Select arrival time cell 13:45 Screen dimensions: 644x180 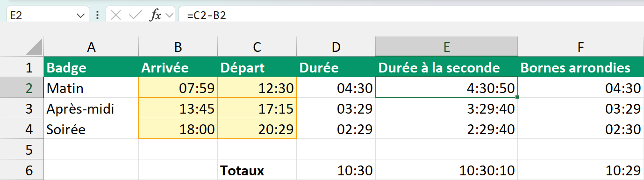[178, 108]
